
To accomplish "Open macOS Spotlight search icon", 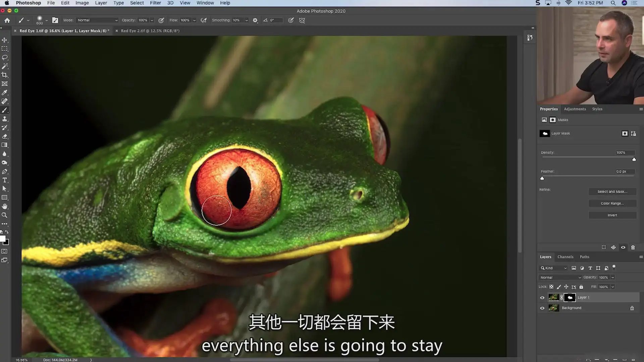I will pyautogui.click(x=613, y=3).
